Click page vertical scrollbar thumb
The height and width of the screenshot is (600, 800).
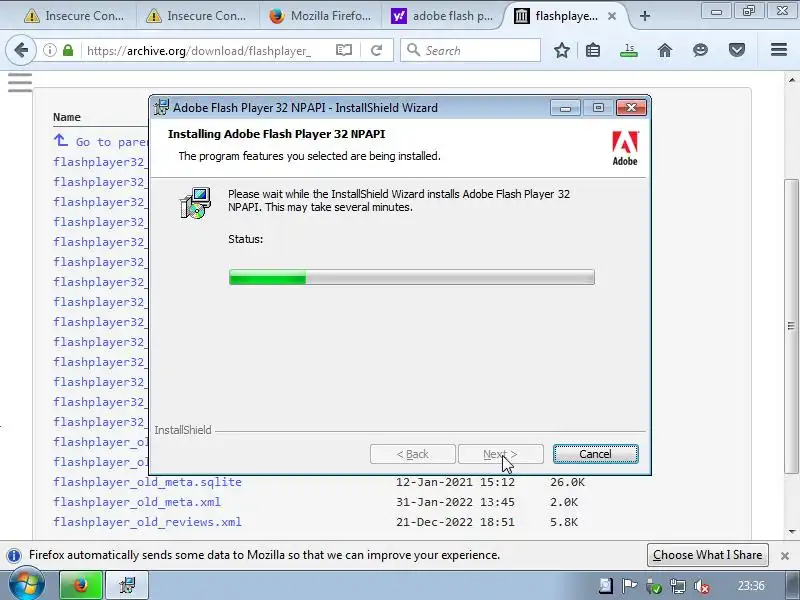coord(791,326)
